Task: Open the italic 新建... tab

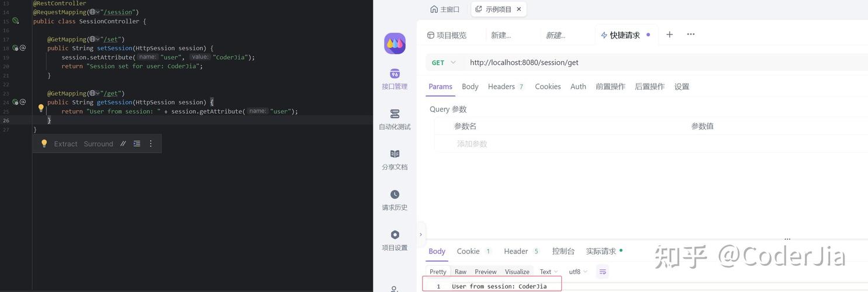Action: tap(555, 35)
